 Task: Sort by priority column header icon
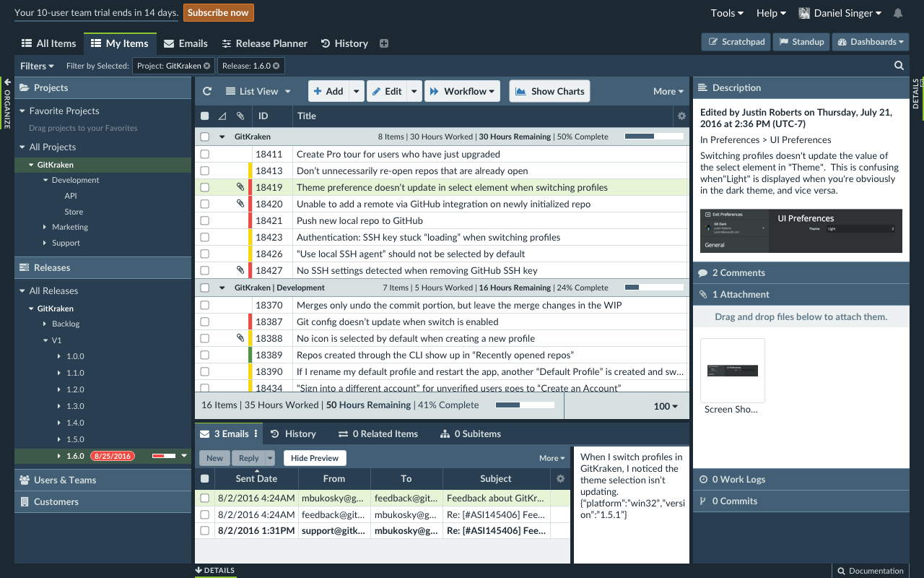[x=222, y=116]
